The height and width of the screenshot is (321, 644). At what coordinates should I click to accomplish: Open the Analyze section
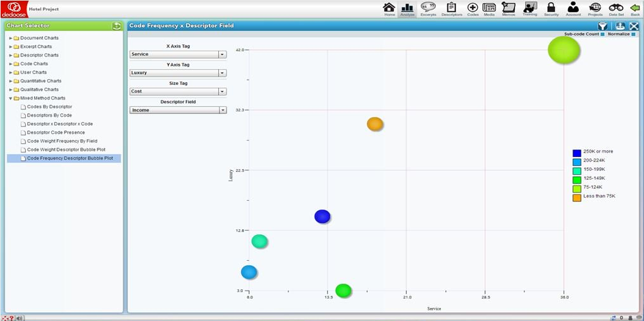tap(407, 9)
